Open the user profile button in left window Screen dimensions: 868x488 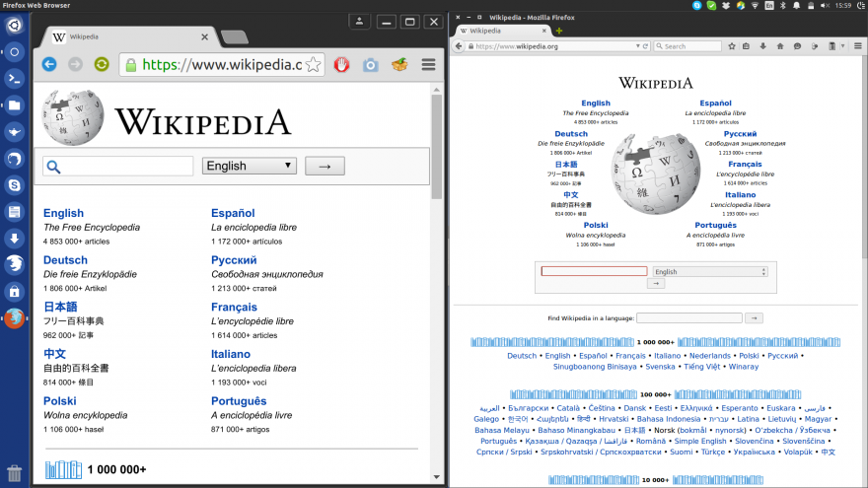(359, 22)
